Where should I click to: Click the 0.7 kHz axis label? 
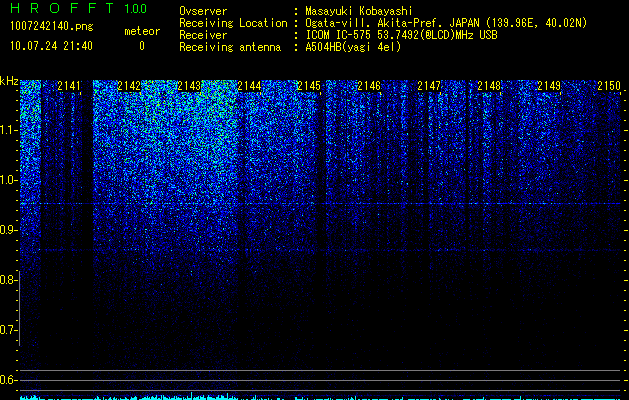tap(8, 330)
